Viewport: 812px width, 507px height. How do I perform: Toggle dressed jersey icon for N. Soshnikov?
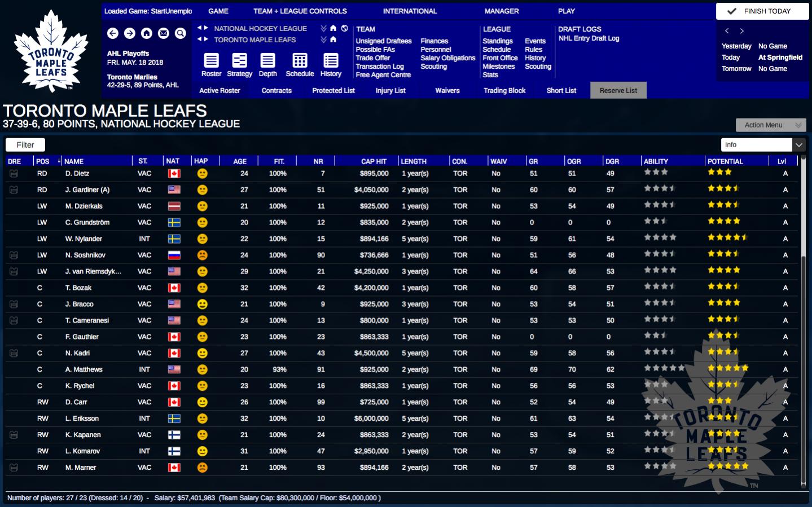[x=14, y=255]
